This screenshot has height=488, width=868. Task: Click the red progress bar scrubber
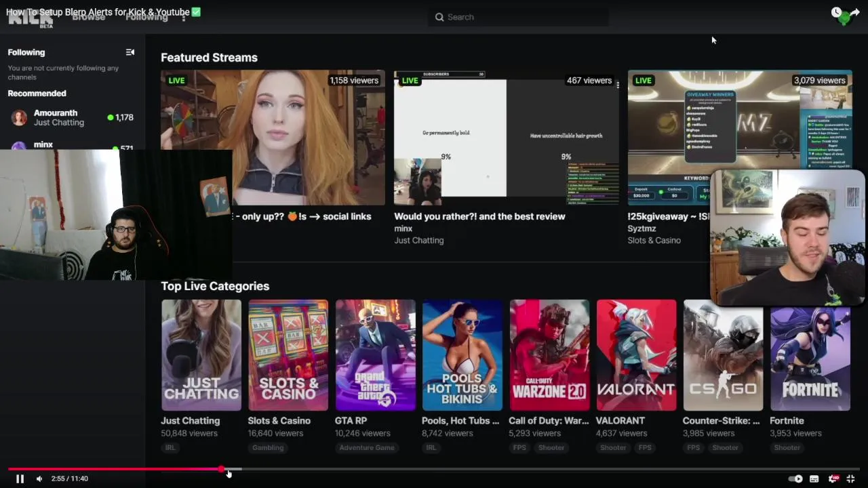coord(222,469)
